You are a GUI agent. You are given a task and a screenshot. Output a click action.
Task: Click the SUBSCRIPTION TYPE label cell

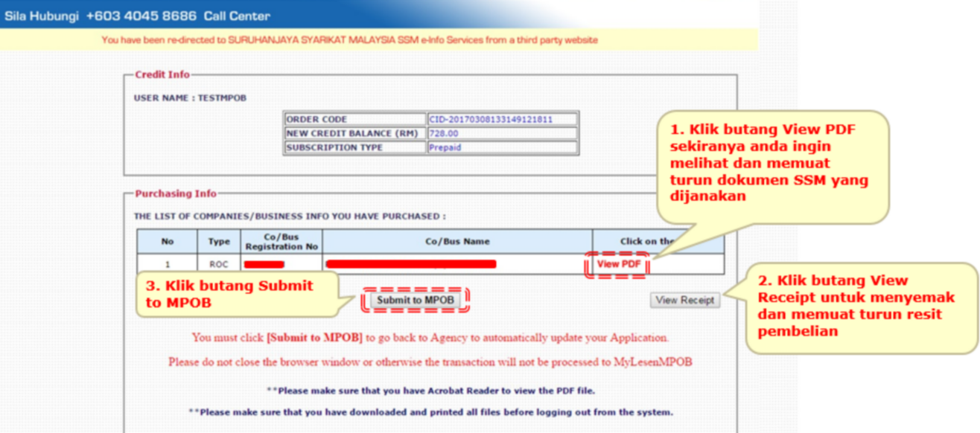(x=355, y=147)
